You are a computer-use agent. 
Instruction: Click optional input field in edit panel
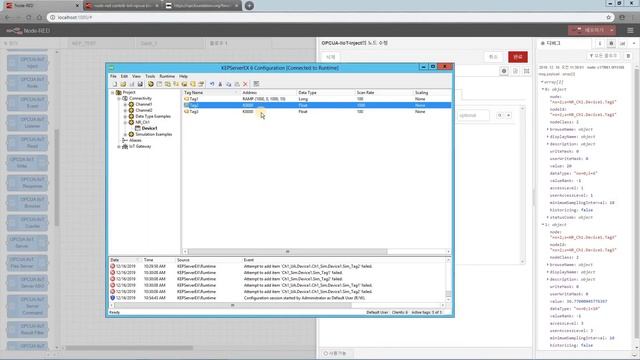473,116
